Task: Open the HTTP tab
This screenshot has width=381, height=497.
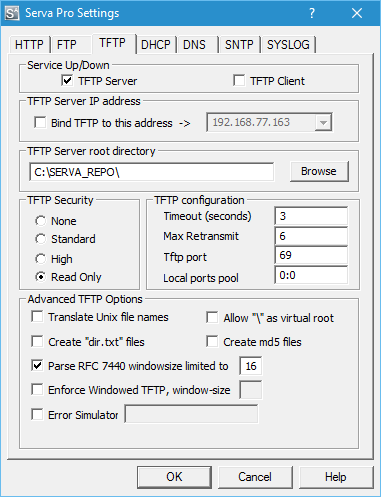Action: 29,45
